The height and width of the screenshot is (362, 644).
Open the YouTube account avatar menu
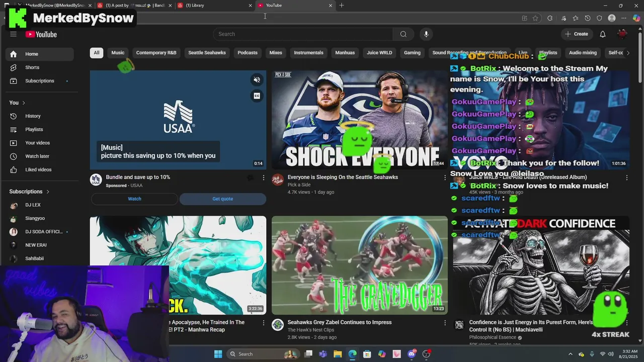pos(622,34)
